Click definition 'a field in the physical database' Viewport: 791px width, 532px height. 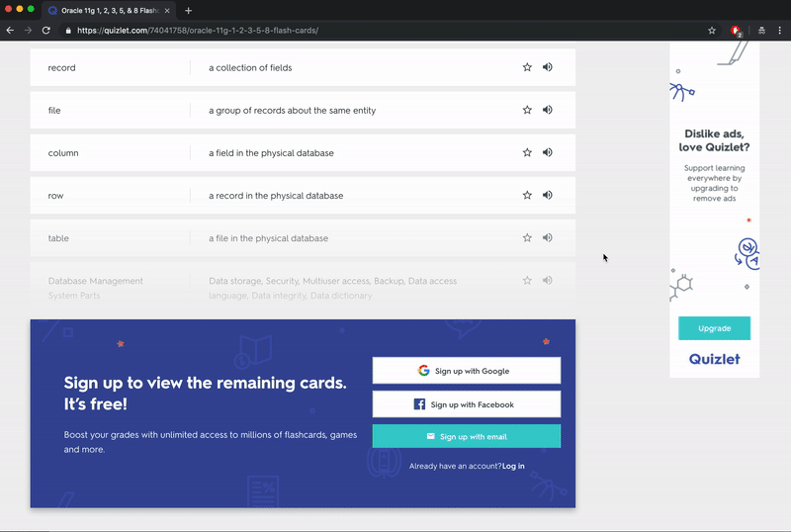[271, 153]
